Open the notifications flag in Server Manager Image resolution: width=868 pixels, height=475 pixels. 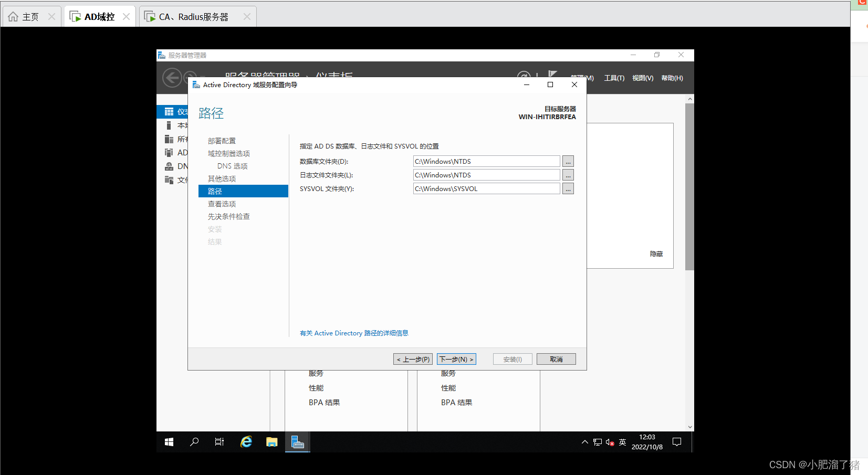point(552,74)
